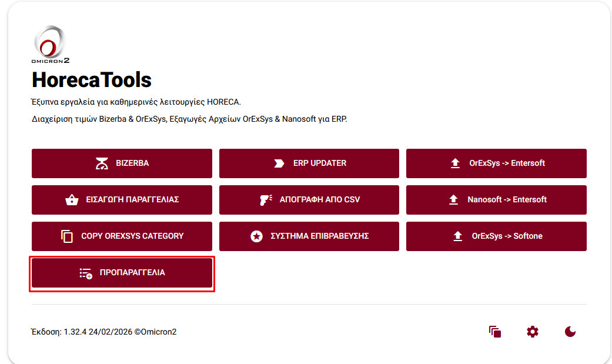This screenshot has height=364, width=612.
Task: Click the upload icon on OrExSys -> Softone
Action: 458,236
